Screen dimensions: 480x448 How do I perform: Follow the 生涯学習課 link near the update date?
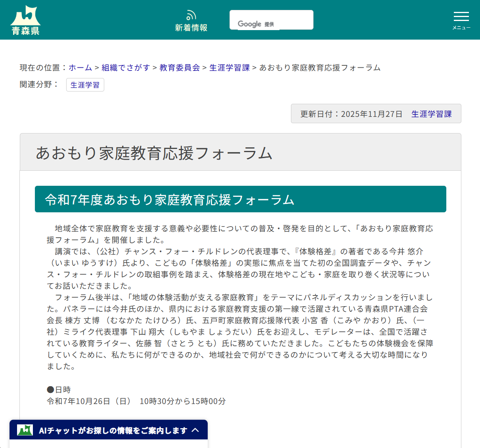pos(432,114)
